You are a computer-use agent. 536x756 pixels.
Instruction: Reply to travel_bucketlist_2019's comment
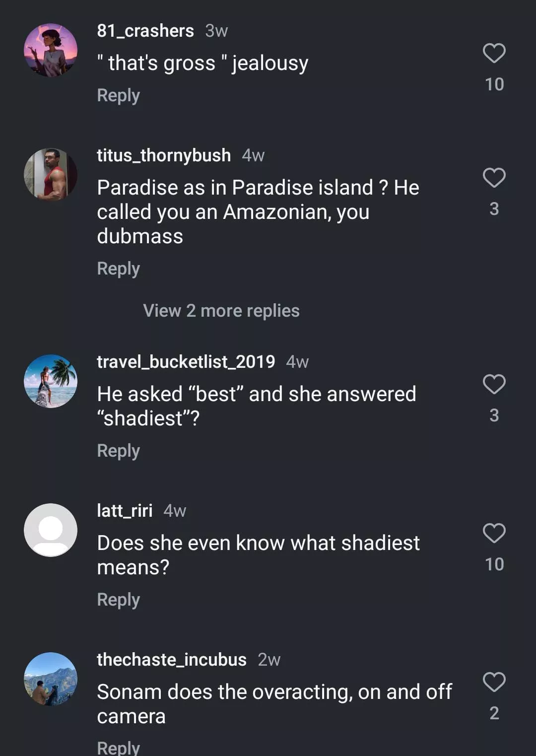click(118, 451)
